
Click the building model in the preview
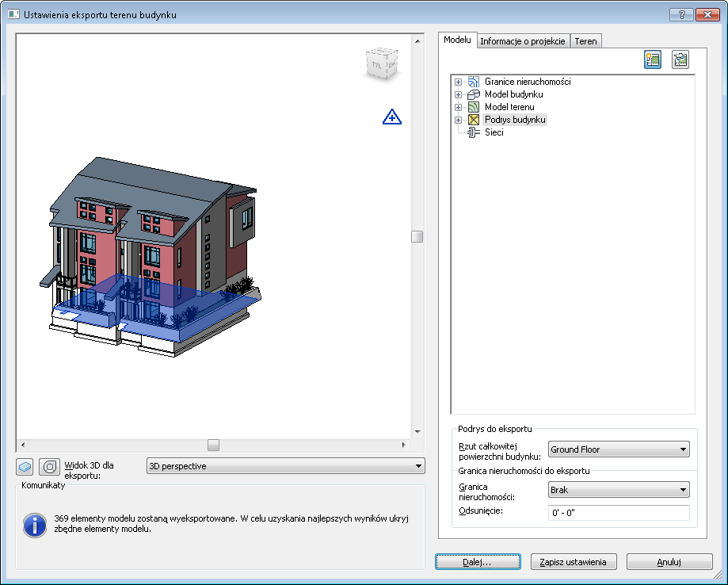151,257
